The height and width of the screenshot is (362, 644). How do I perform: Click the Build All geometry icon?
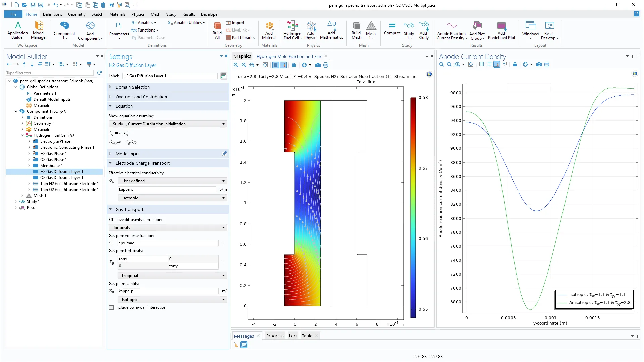click(x=217, y=26)
